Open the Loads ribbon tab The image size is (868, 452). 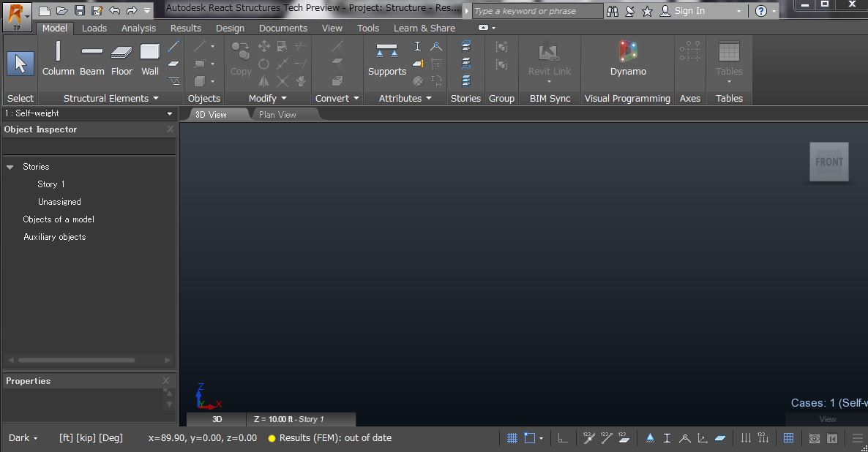pyautogui.click(x=94, y=29)
